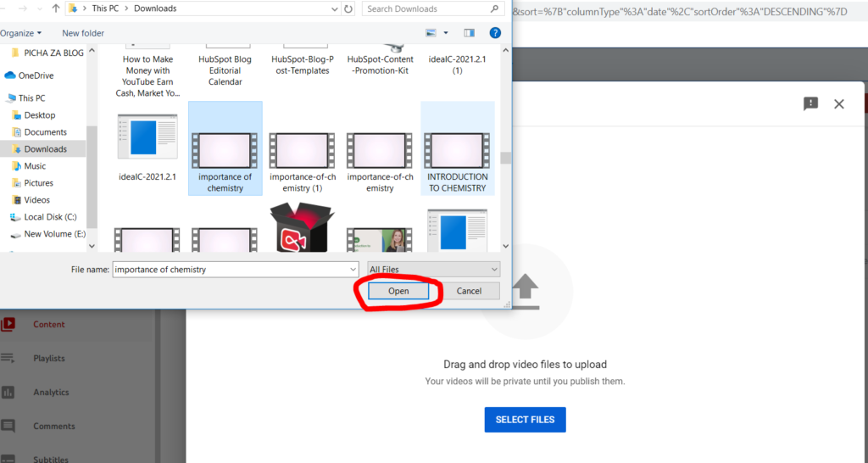The width and height of the screenshot is (868, 463).
Task: Go up one folder level arrow
Action: [x=55, y=8]
